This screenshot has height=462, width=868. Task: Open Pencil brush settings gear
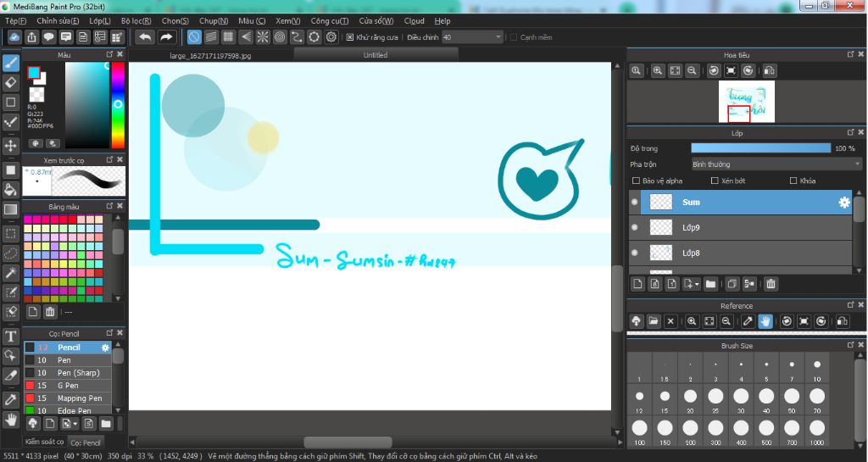coord(105,348)
